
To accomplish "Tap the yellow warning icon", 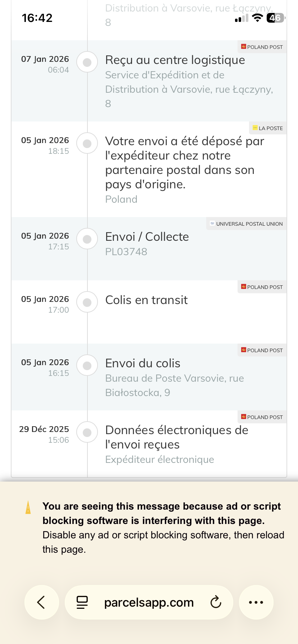I will pos(28,507).
